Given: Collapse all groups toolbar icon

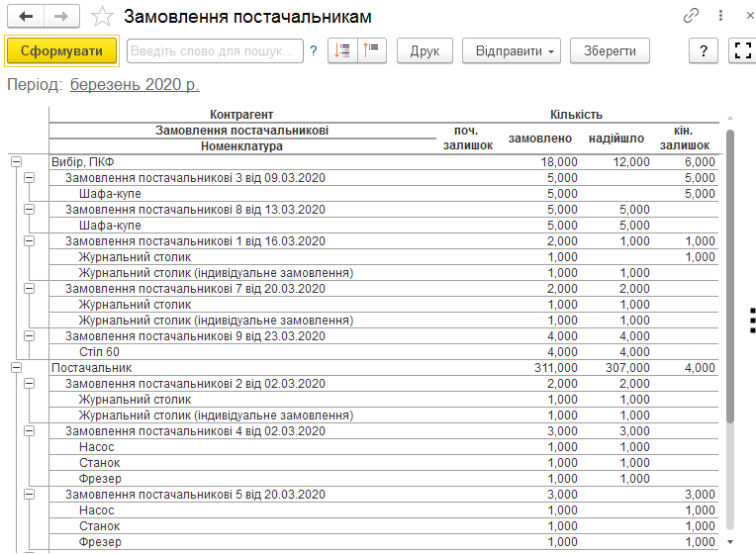Looking at the screenshot, I should (372, 50).
